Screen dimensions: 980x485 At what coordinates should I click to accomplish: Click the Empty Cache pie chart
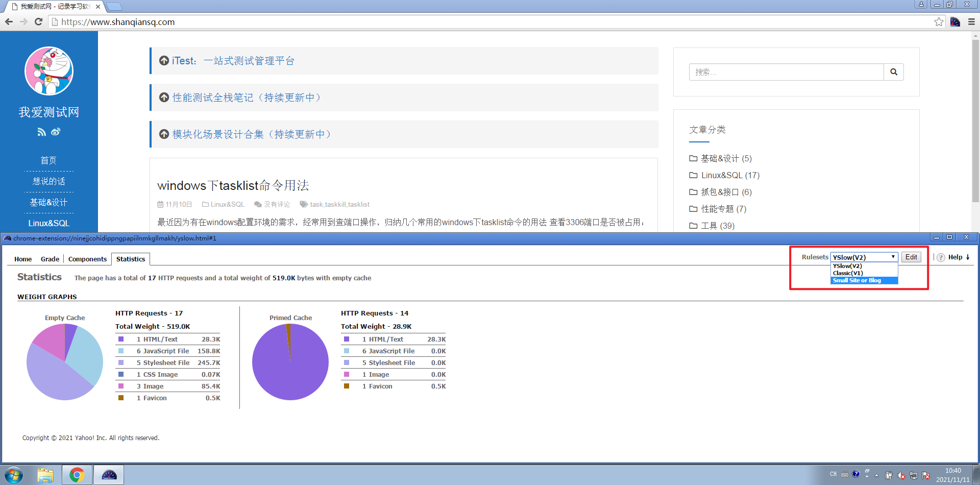[65, 362]
